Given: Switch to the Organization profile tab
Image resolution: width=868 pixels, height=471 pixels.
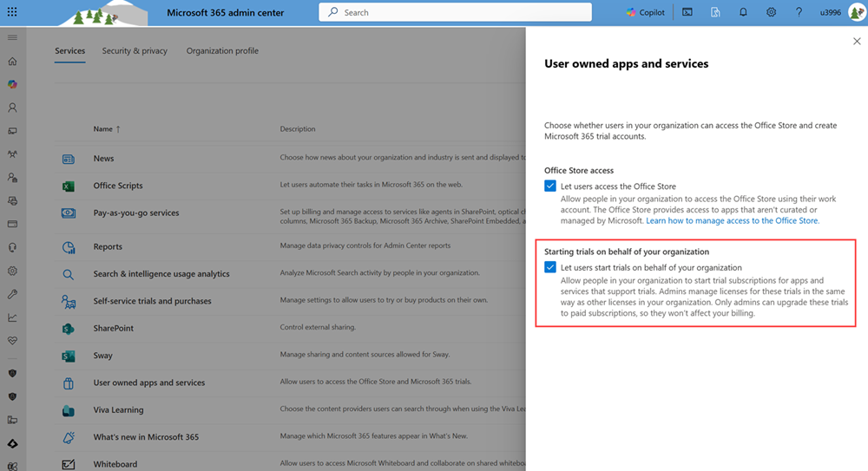Looking at the screenshot, I should [x=222, y=51].
